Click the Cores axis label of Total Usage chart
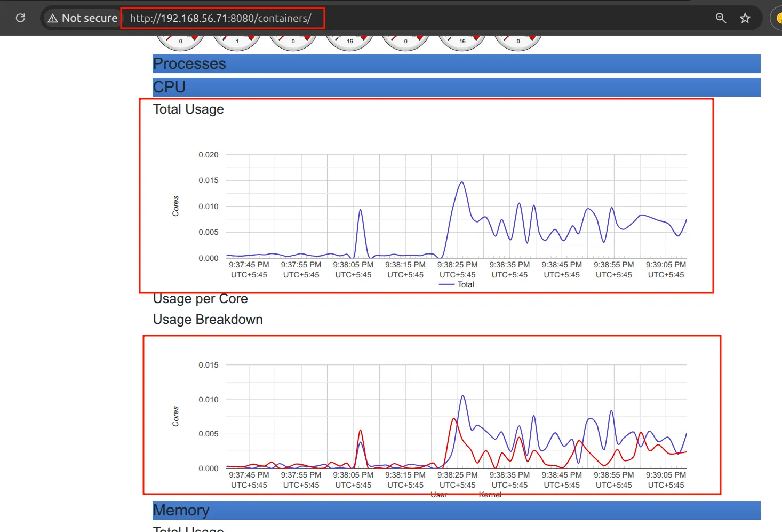Viewport: 782px width, 532px height. 175,206
